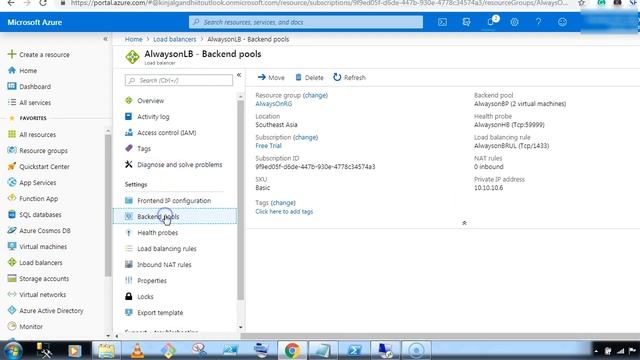Open Virtual machines favorite
Screen dimensions: 640x360
(x=37, y=247)
